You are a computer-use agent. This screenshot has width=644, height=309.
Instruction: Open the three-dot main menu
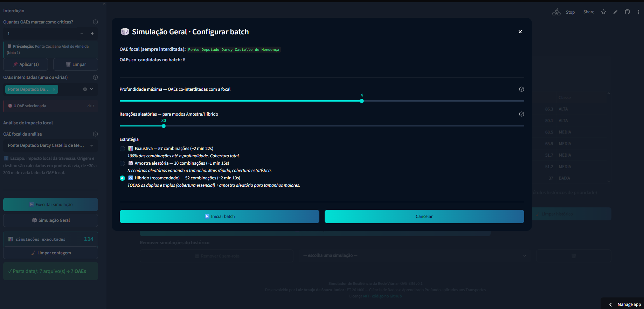coord(638,12)
